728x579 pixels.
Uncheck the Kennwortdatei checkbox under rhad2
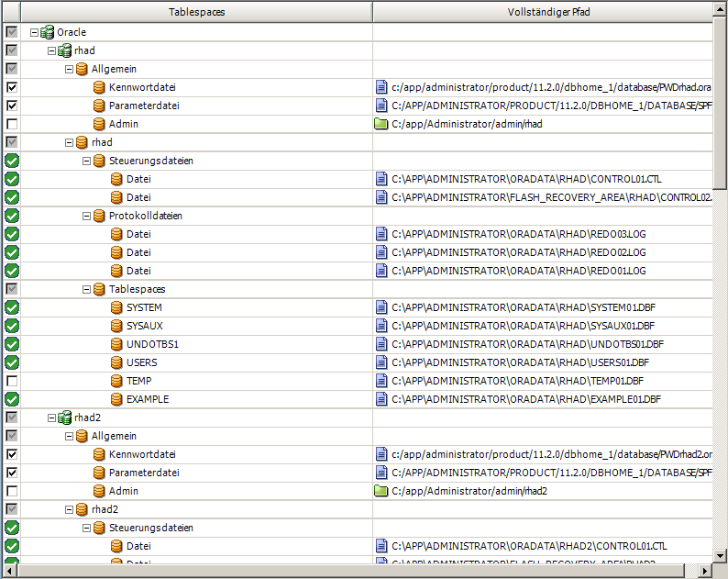click(12, 454)
